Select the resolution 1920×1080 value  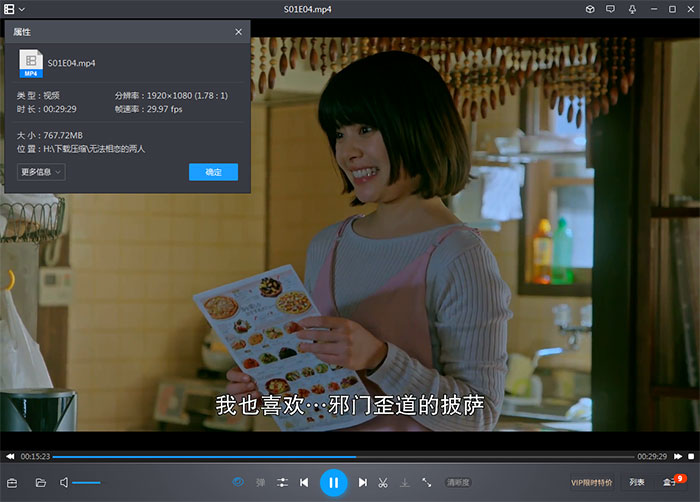(x=187, y=96)
